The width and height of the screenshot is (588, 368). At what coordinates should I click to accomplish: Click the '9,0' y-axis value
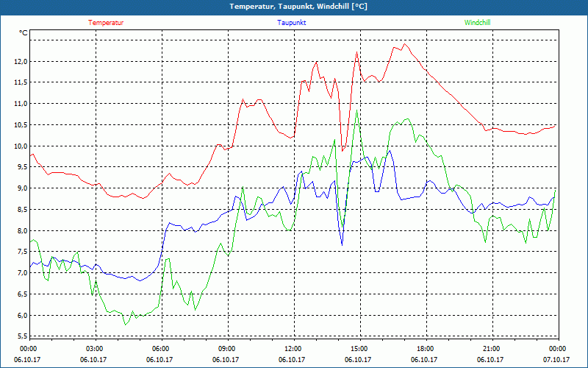click(x=21, y=188)
